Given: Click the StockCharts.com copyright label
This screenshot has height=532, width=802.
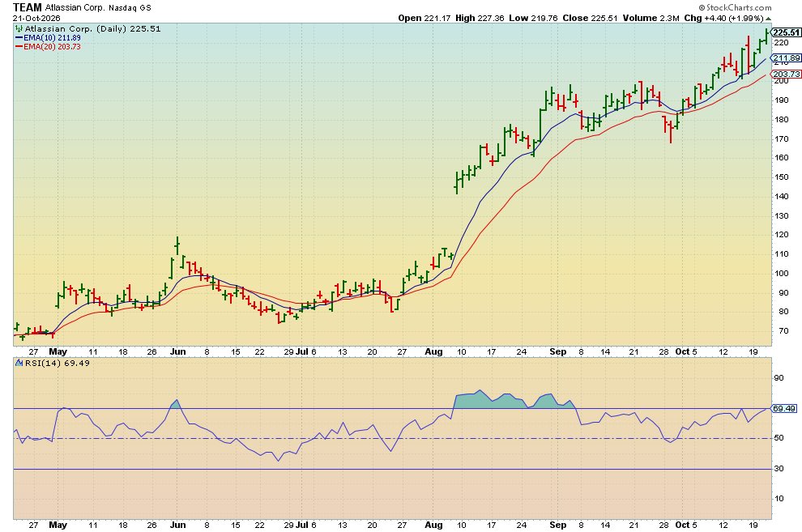Looking at the screenshot, I should pos(735,7).
